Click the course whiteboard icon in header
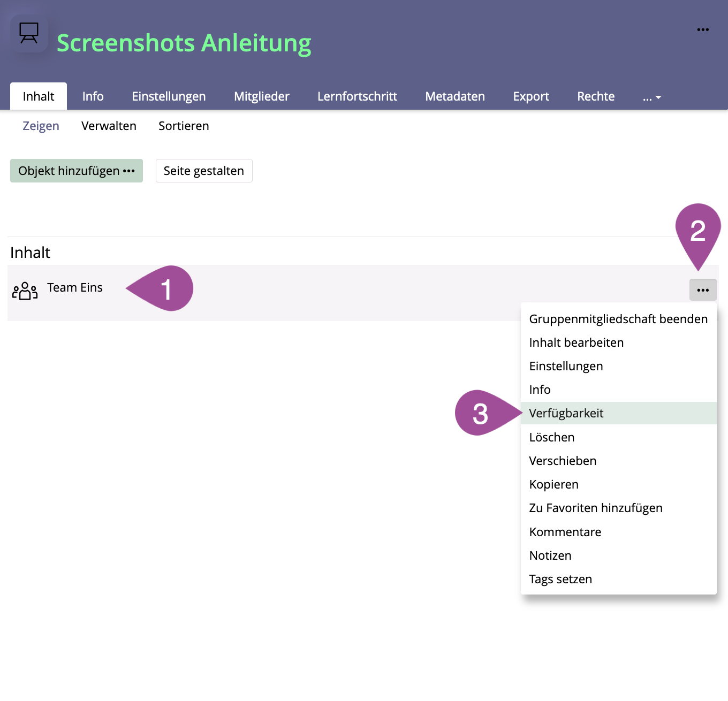The height and width of the screenshot is (701, 728). (x=29, y=33)
